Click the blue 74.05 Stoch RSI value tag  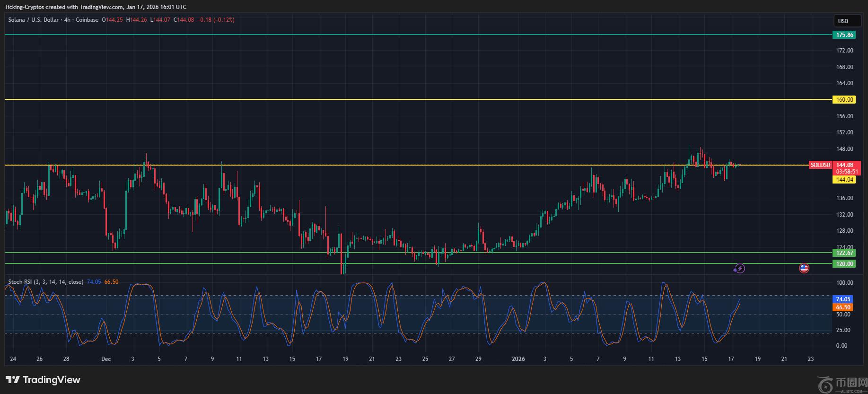(x=843, y=299)
